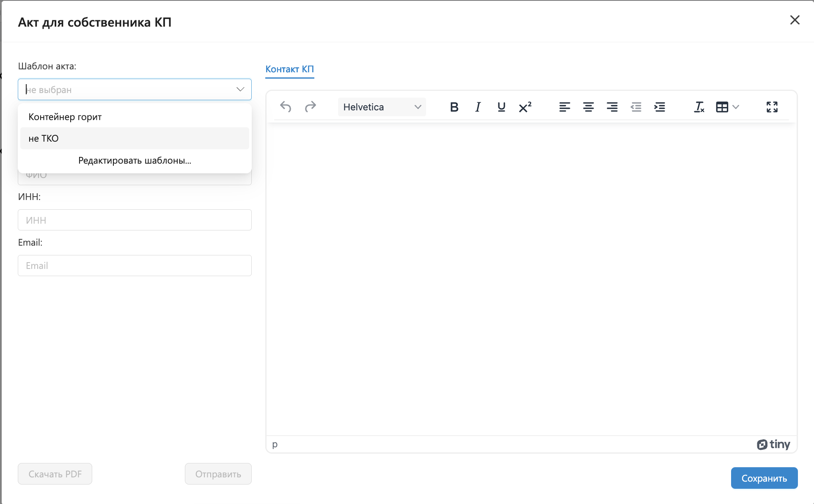This screenshot has height=504, width=814.
Task: Increase indent of paragraph
Action: click(659, 107)
